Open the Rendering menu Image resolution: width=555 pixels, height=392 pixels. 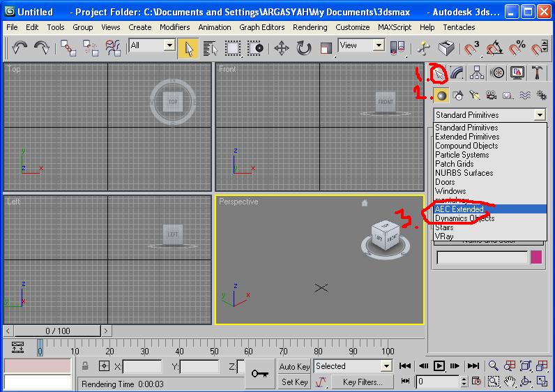click(310, 27)
